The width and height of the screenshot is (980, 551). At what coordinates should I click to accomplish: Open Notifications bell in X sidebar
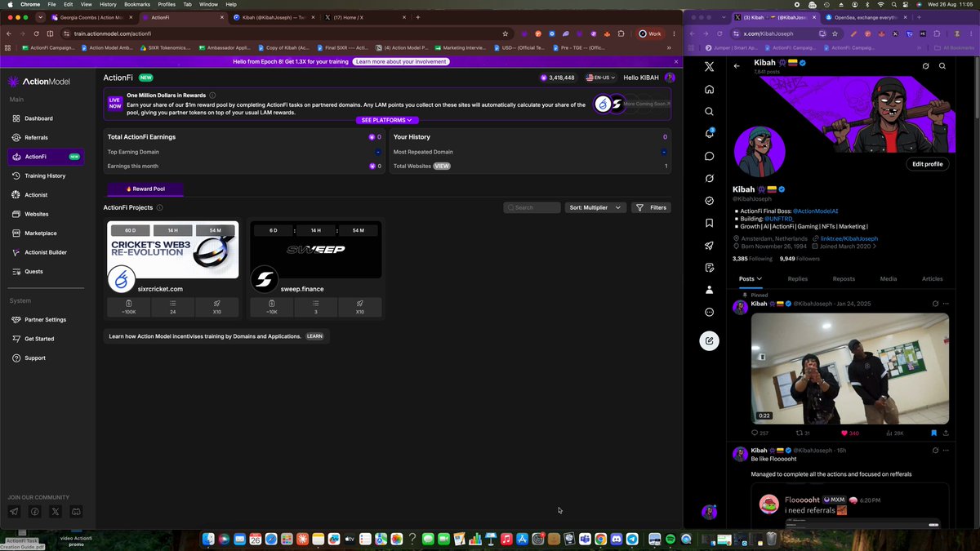point(709,133)
